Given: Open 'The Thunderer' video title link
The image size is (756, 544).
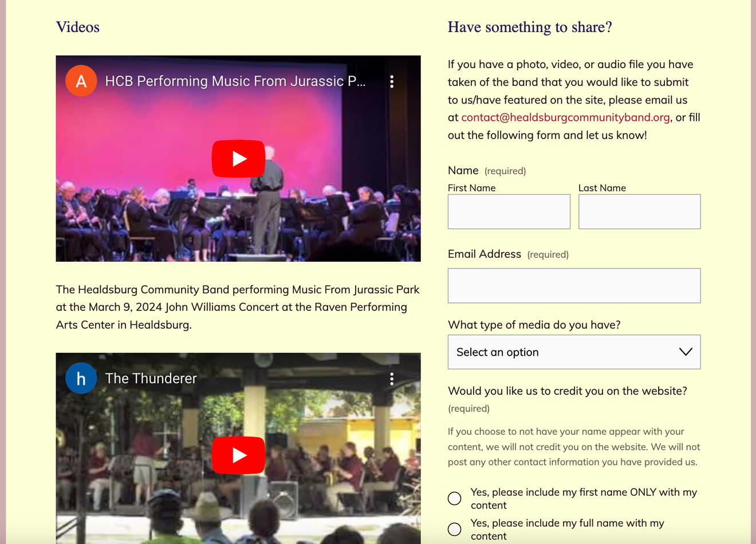Looking at the screenshot, I should [x=151, y=379].
